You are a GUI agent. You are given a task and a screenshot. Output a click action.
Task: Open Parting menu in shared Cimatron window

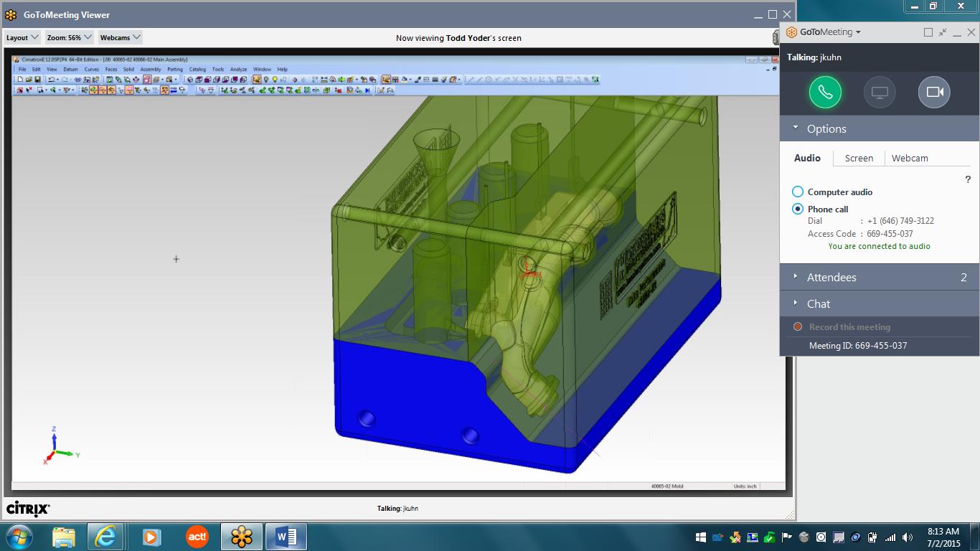[175, 70]
